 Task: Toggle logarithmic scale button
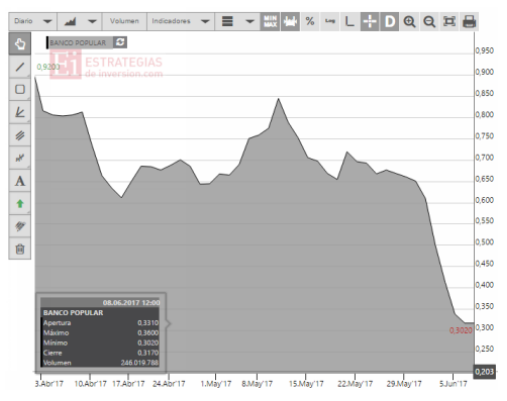click(x=330, y=22)
